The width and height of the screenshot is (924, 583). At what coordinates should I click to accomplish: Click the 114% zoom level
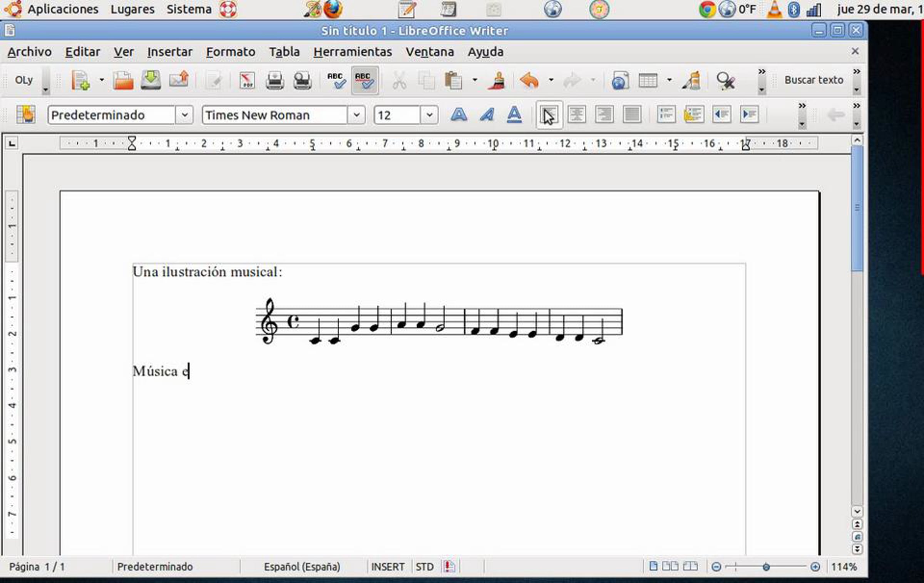844,566
